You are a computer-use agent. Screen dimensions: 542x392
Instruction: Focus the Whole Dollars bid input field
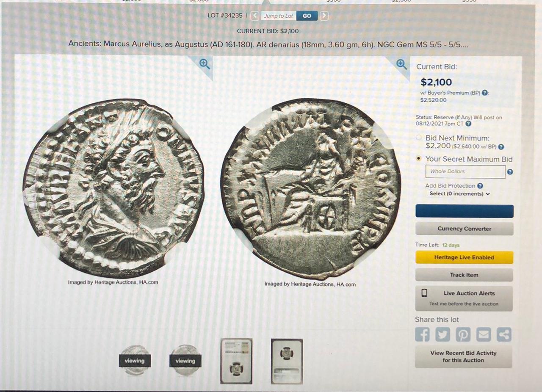(465, 171)
